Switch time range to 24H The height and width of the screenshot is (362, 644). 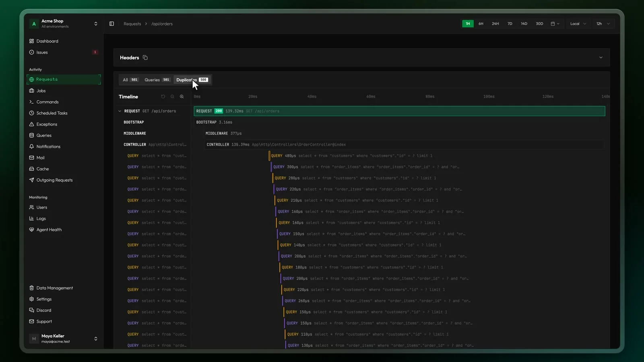(x=495, y=24)
